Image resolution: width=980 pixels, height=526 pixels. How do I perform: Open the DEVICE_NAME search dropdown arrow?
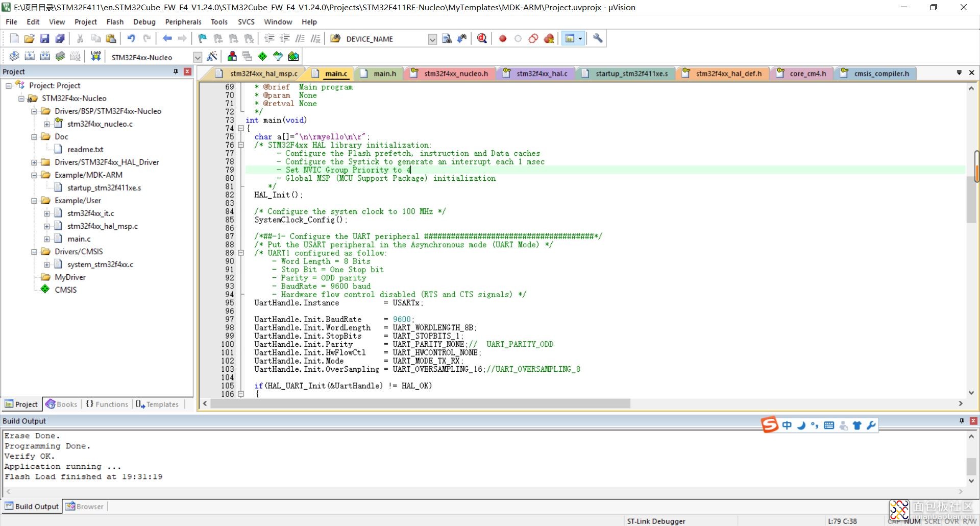click(432, 39)
